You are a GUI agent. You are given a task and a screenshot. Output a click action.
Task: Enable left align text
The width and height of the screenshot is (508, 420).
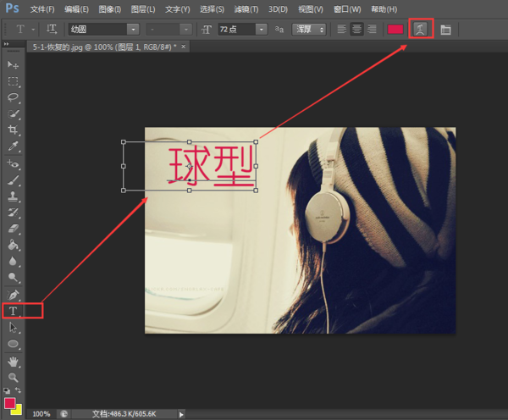[341, 29]
